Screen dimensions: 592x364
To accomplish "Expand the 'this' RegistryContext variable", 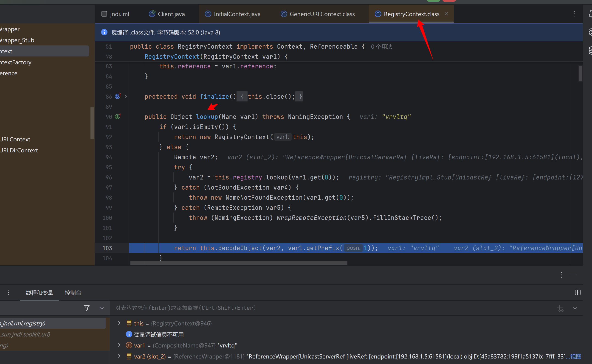I will point(119,323).
